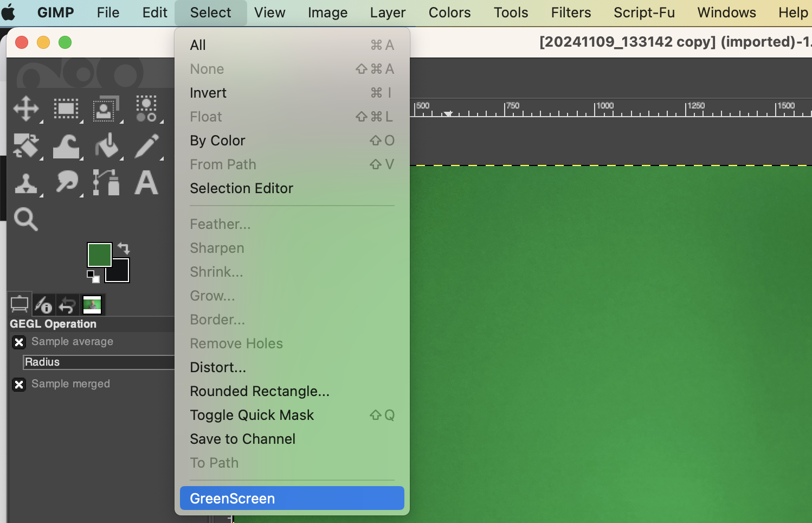
Task: Select the Foreground Select tool
Action: tap(106, 110)
